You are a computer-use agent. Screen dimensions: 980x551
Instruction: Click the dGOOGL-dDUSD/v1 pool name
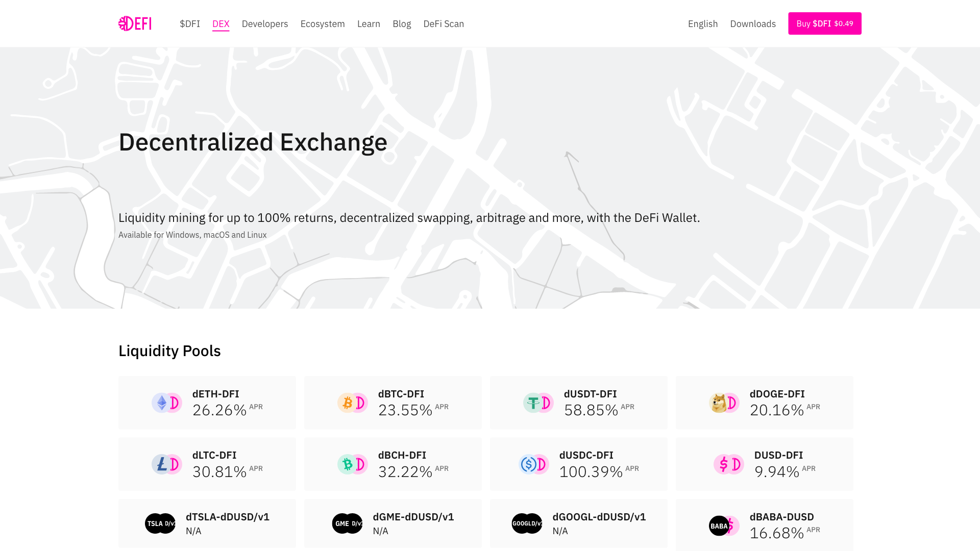pyautogui.click(x=599, y=517)
